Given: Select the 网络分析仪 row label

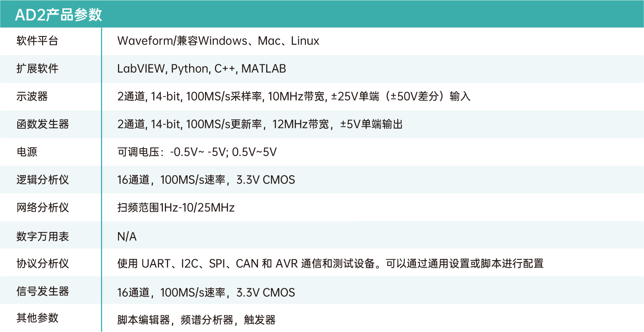Looking at the screenshot, I should click(43, 207).
